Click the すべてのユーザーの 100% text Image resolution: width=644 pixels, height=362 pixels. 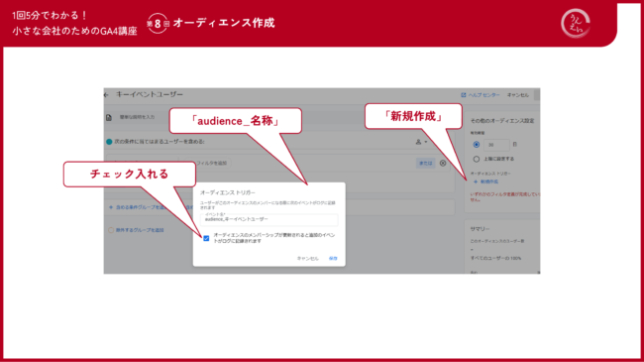[x=495, y=258]
